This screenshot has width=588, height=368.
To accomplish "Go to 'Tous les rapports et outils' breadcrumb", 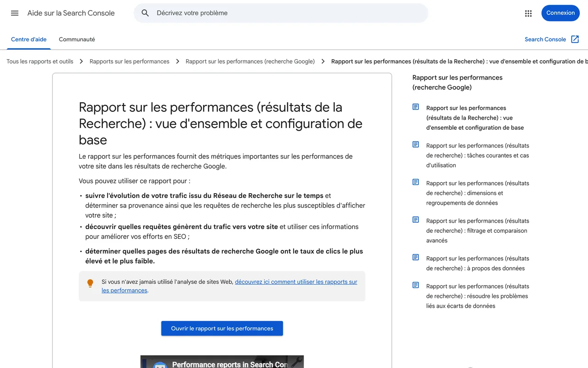I will click(40, 62).
